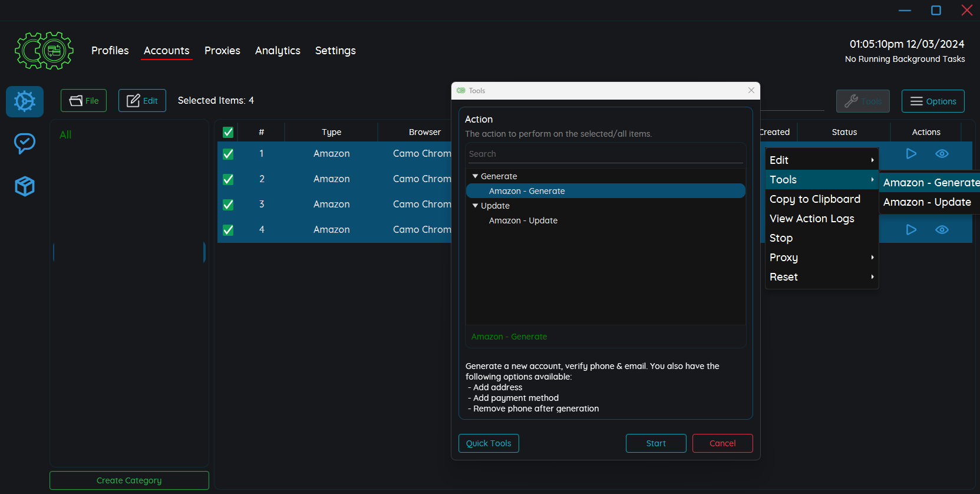Collapse the Update tree group
The image size is (980, 494).
(476, 206)
